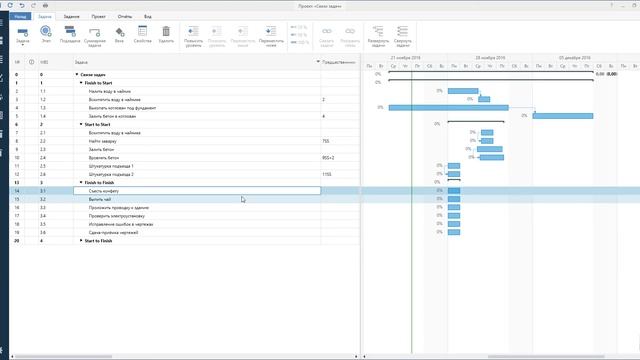This screenshot has height=360, width=640.
Task: Click the refresh icon in the title bar
Action: pyautogui.click(x=10, y=5)
